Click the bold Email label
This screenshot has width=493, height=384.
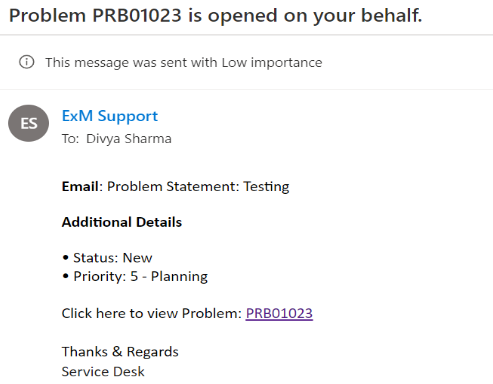[x=80, y=186]
